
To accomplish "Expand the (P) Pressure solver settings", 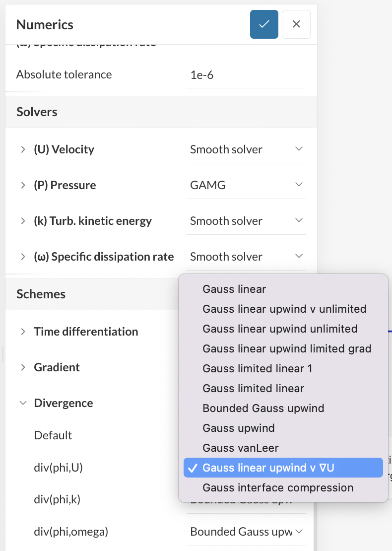I will (23, 185).
